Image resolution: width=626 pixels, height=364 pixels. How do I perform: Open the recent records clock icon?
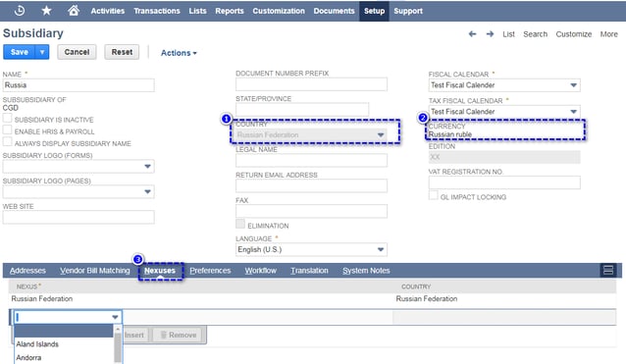click(20, 11)
